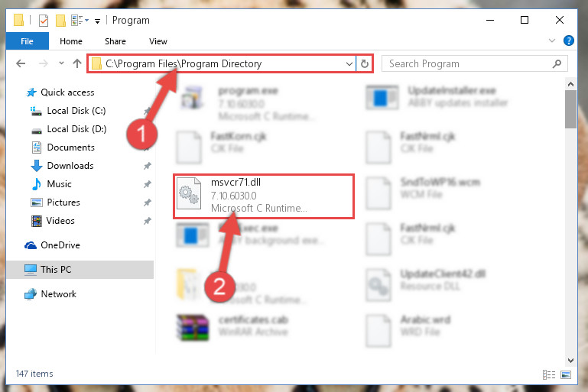Open recent locations dropdown arrow
Viewport: 588px width, 392px height.
[61, 63]
